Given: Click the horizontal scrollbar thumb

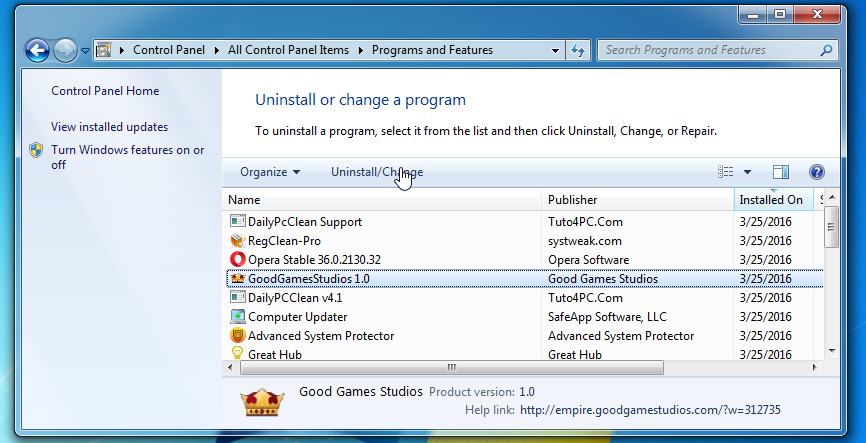Looking at the screenshot, I should tap(452, 367).
